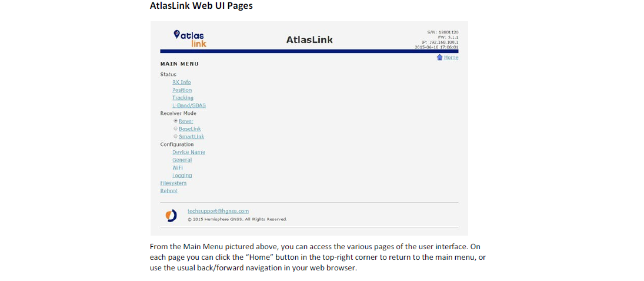
Task: Open the Filesystem page
Action: [x=173, y=183]
